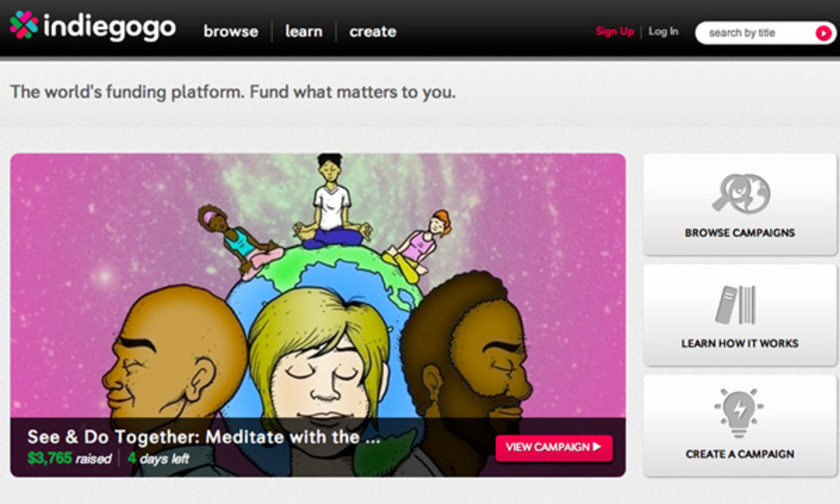Click the See & Do Together campaign title
This screenshot has height=504, width=840.
coord(204,437)
